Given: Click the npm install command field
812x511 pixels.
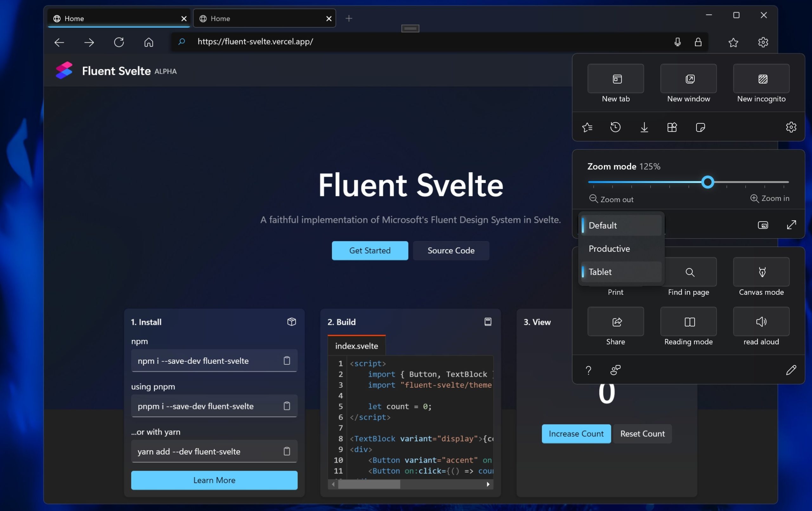Looking at the screenshot, I should coord(214,361).
